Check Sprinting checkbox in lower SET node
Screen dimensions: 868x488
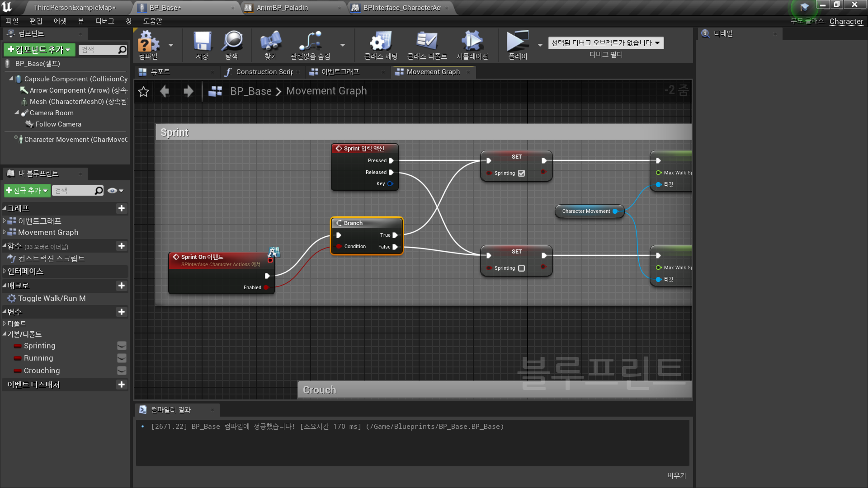[x=521, y=268]
